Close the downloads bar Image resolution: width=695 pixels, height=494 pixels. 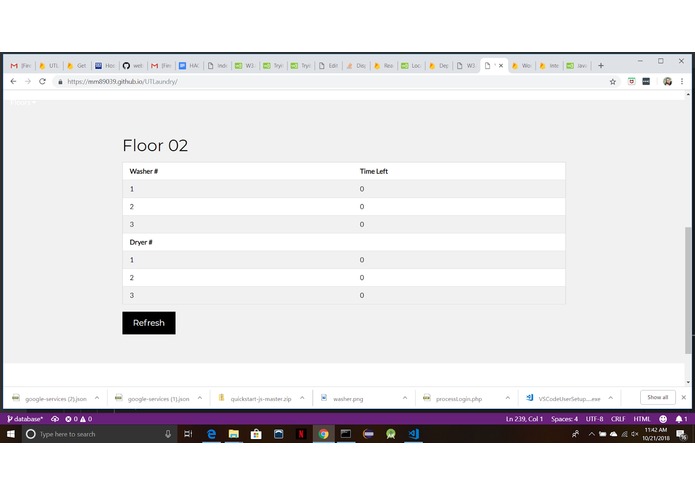point(684,397)
